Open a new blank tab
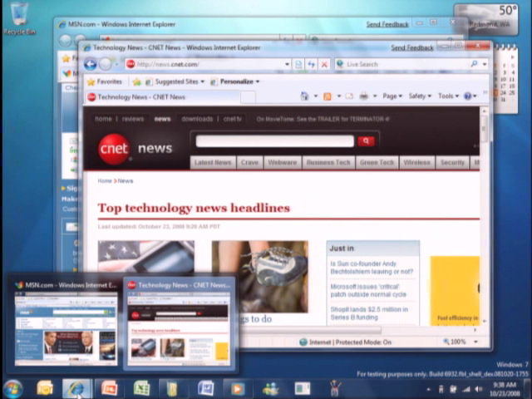532x399 pixels. (248, 97)
